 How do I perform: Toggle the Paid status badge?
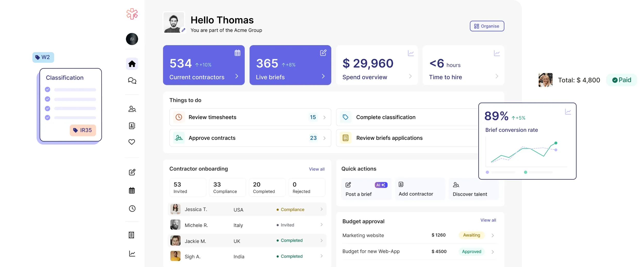click(622, 80)
